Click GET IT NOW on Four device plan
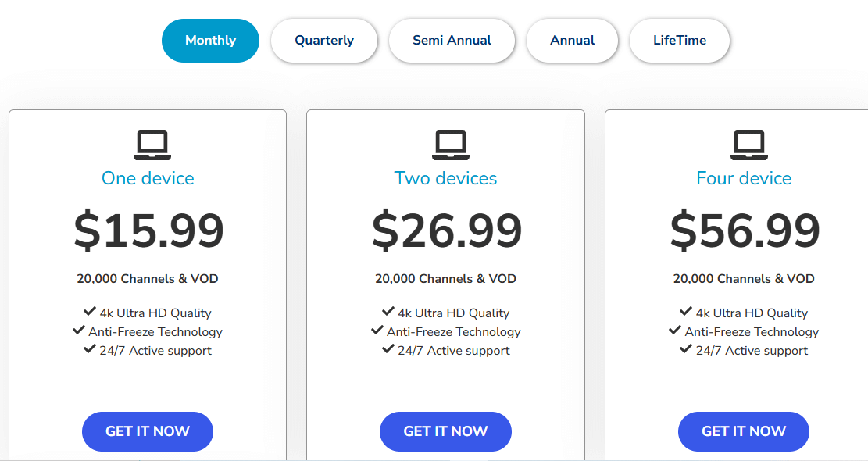 point(743,431)
